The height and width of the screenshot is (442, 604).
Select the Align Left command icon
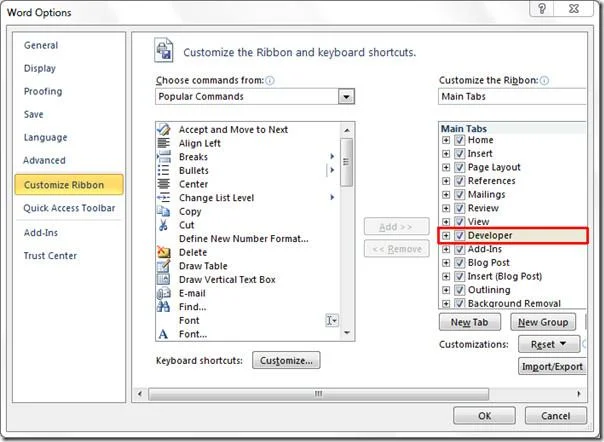coord(164,143)
